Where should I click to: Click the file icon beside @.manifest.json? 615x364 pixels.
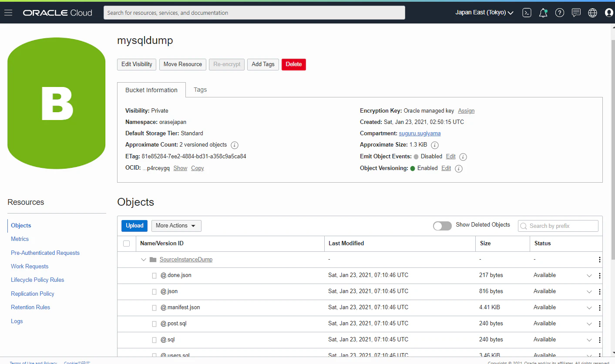154,308
